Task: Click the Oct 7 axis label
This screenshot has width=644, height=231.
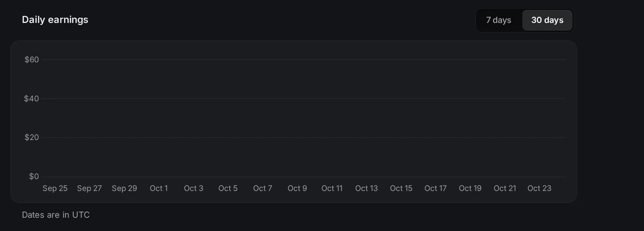Action: (262, 188)
